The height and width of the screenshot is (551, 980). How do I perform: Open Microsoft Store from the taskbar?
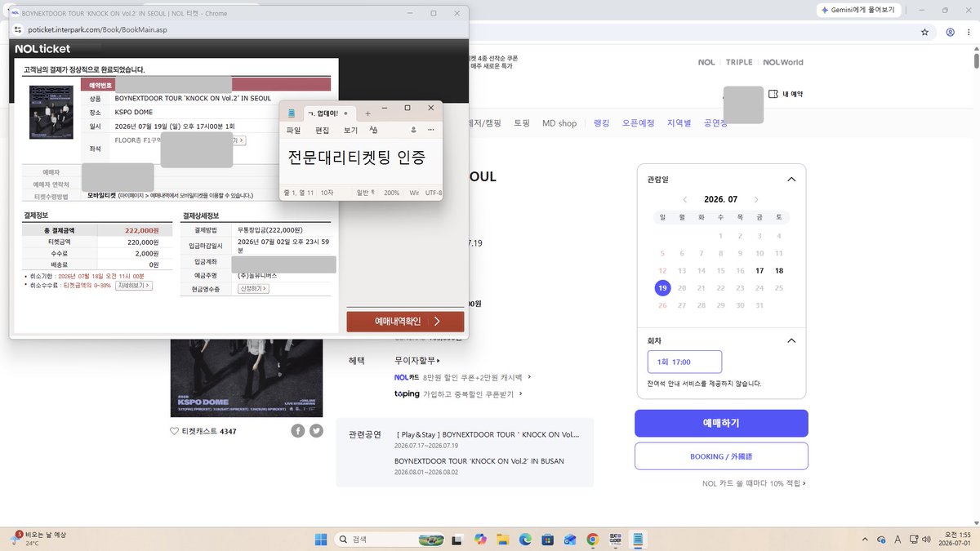pyautogui.click(x=547, y=540)
